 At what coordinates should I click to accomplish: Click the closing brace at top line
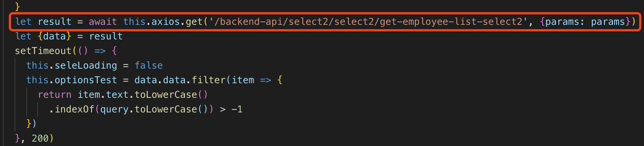pyautogui.click(x=18, y=7)
